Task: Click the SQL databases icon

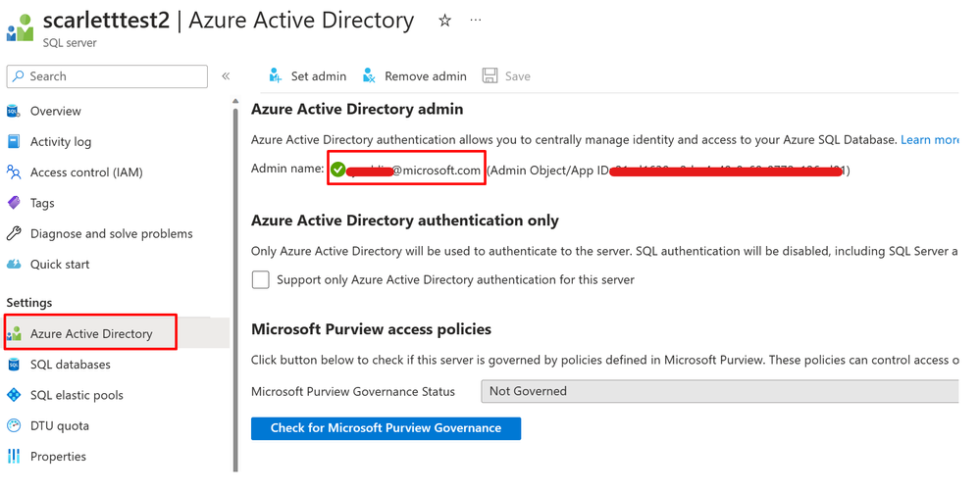Action: [13, 365]
